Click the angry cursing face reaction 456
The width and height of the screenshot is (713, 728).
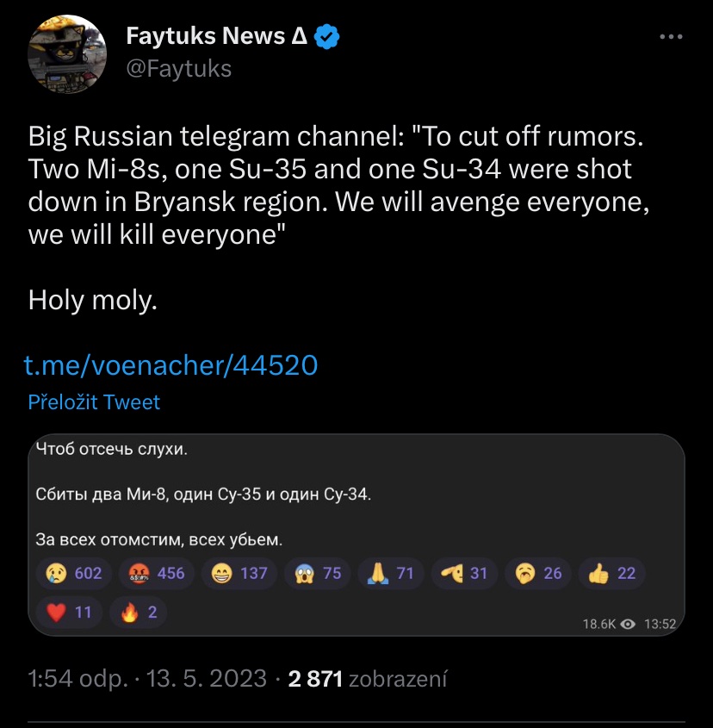(156, 573)
